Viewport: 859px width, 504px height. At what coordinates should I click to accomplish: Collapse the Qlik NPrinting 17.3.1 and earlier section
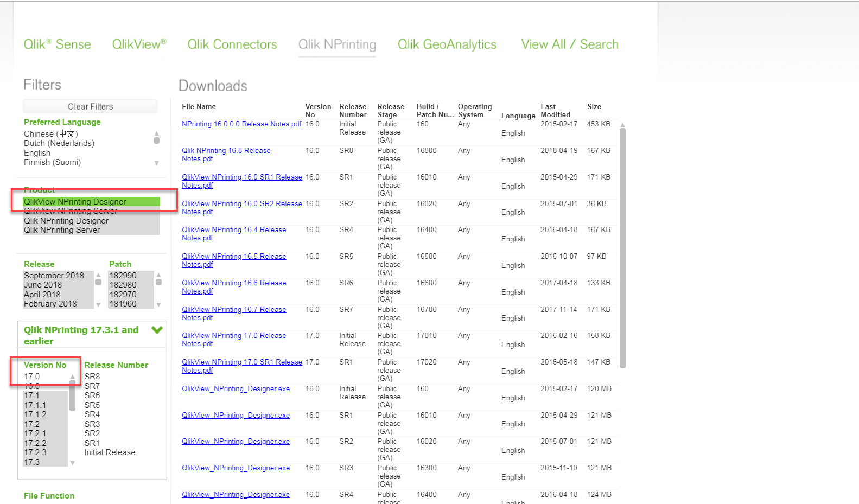157,330
